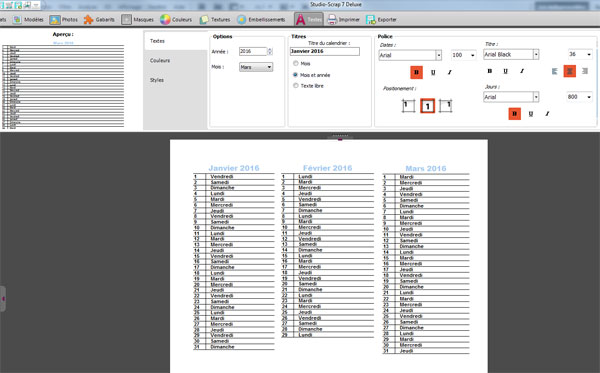
Task: Toggle bold for Titre font
Action: (489, 71)
